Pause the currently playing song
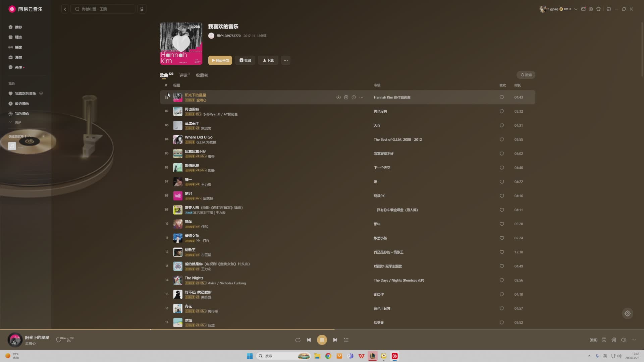This screenshot has width=644, height=362. [322, 340]
